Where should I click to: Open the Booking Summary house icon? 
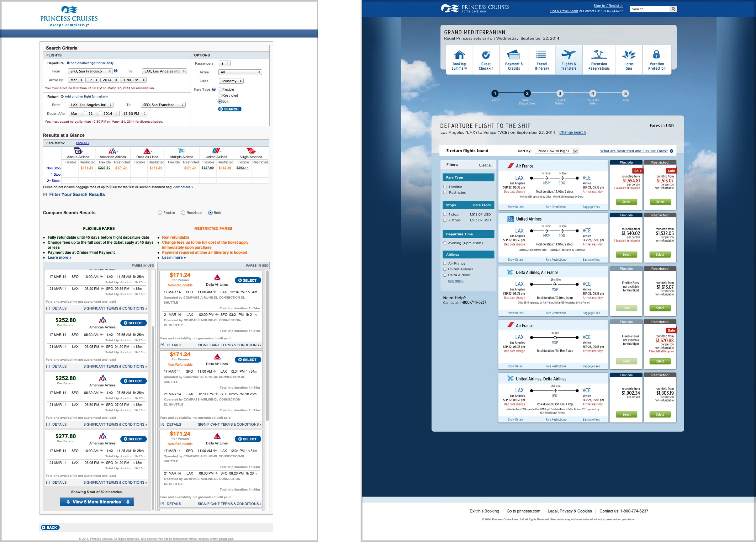pos(459,54)
